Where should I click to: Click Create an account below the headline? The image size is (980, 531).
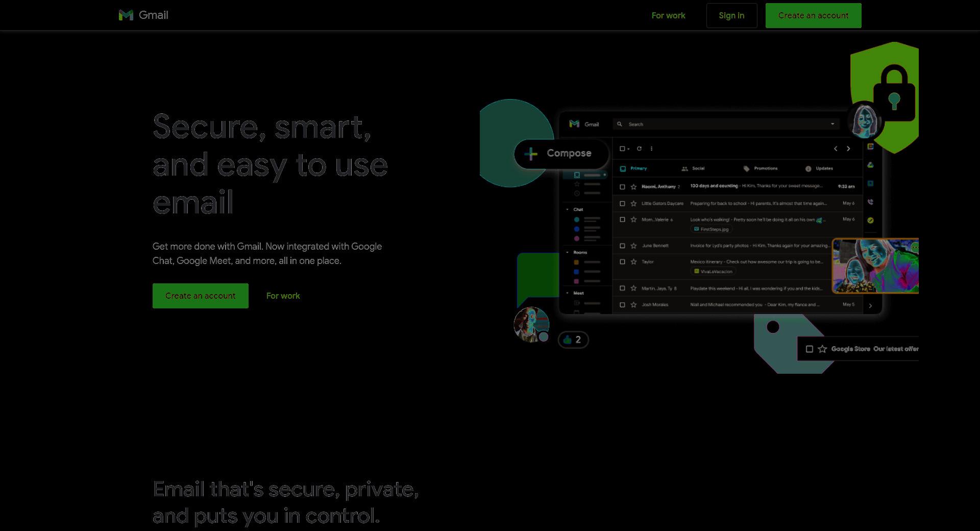tap(200, 296)
